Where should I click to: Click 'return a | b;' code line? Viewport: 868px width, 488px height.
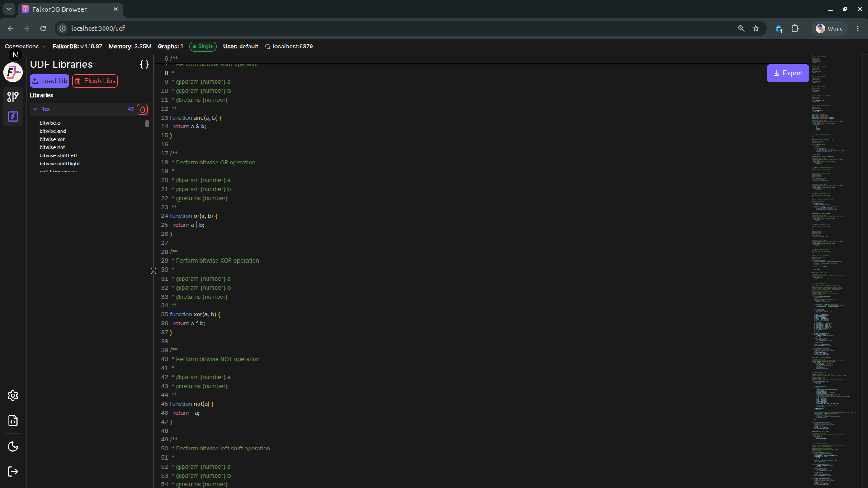(x=189, y=225)
